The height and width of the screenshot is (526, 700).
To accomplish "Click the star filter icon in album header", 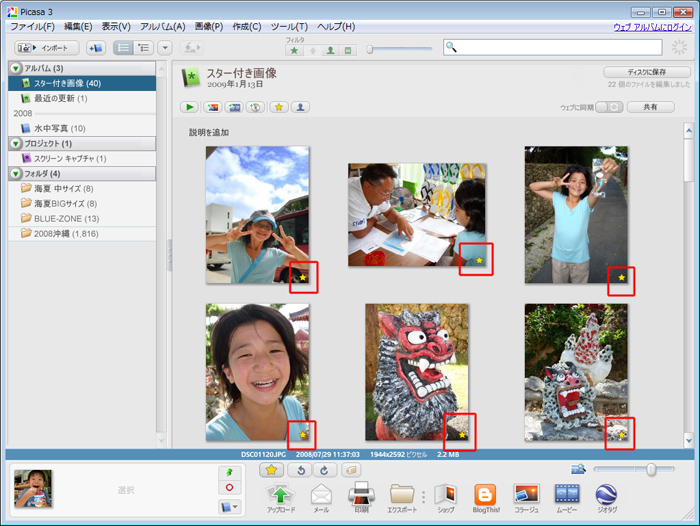I will (279, 107).
